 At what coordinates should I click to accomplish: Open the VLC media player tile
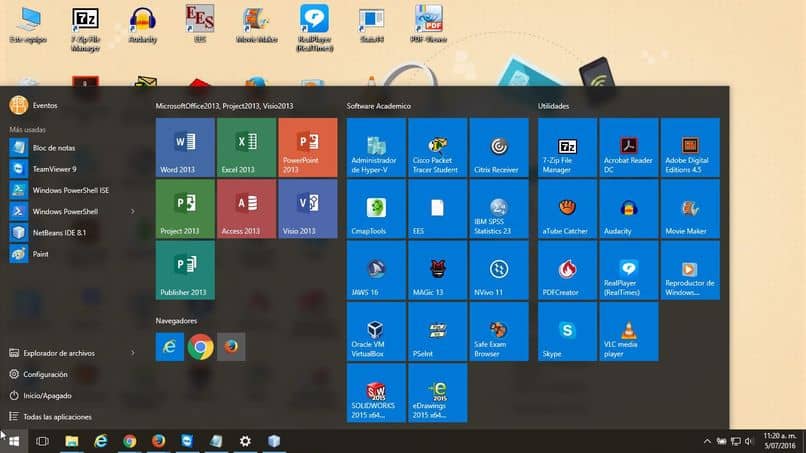pyautogui.click(x=629, y=331)
